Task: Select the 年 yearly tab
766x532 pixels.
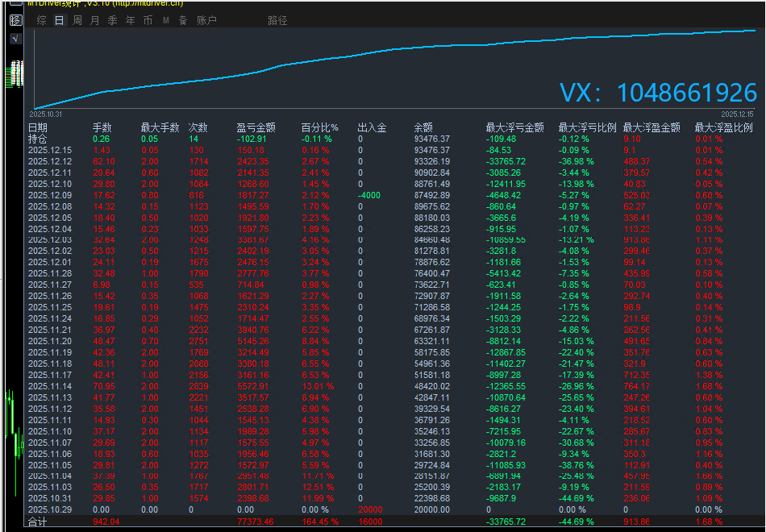Action: click(130, 20)
